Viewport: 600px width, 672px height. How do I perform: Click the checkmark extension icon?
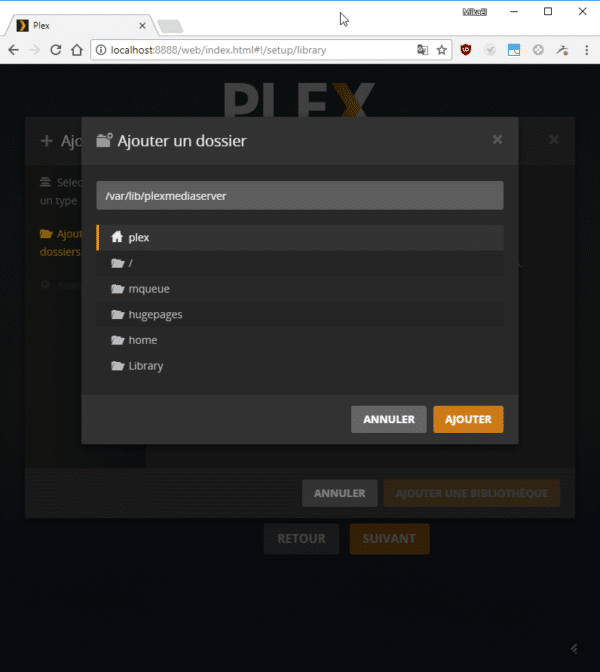pyautogui.click(x=490, y=50)
